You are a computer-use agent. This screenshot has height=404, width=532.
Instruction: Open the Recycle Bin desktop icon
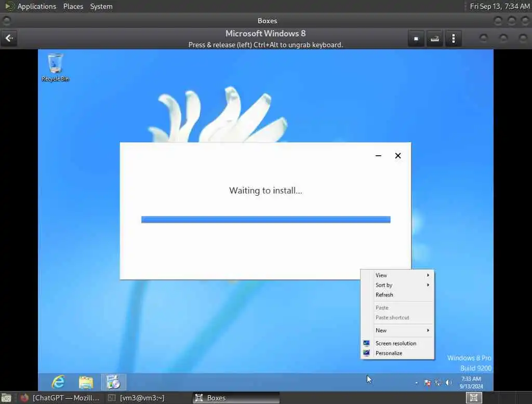point(55,68)
